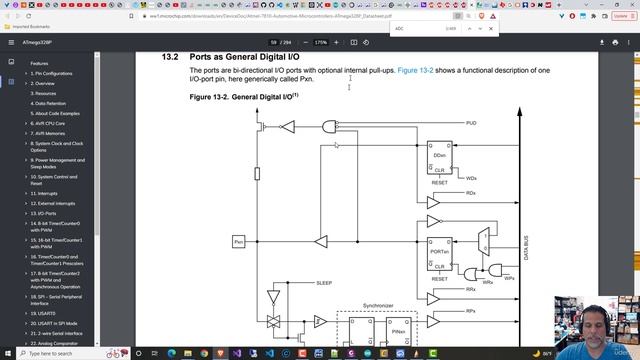This screenshot has height=360, width=640.
Task: Open File Explorer from the taskbar
Action: [x=188, y=353]
